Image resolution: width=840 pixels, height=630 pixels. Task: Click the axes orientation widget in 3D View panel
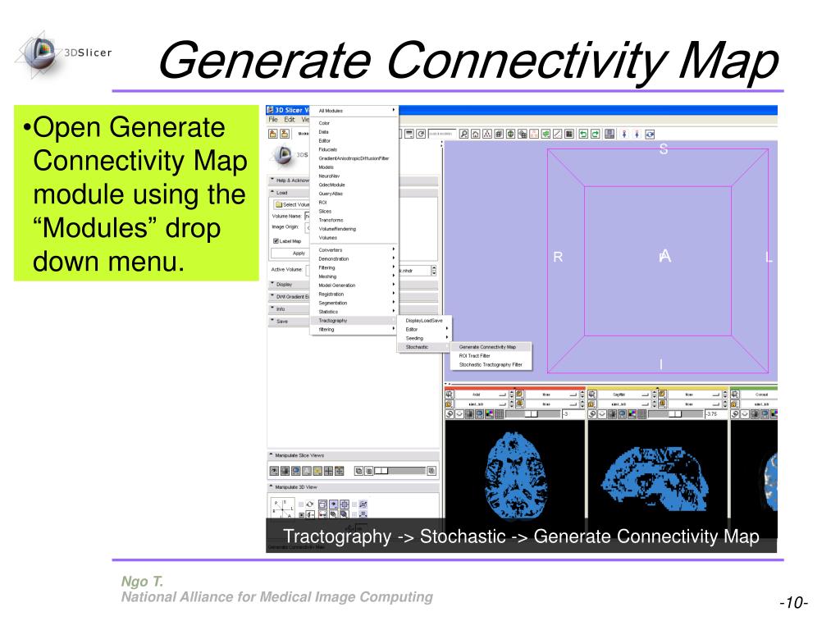(x=282, y=509)
